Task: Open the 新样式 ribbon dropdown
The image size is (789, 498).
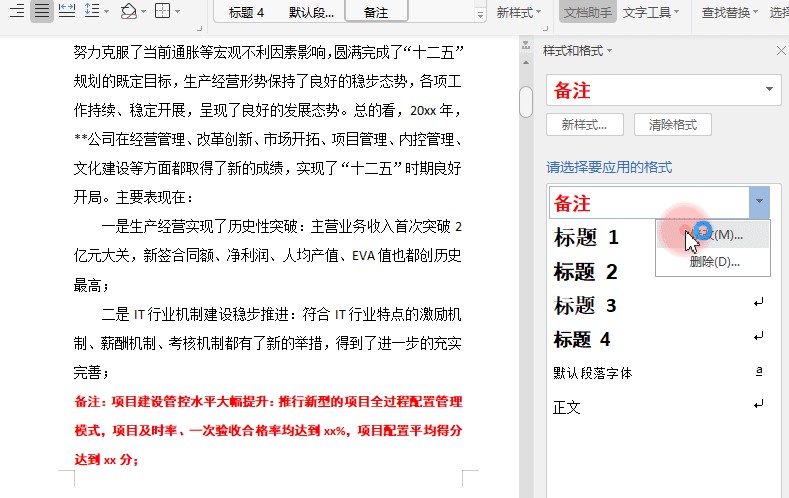Action: click(x=518, y=12)
